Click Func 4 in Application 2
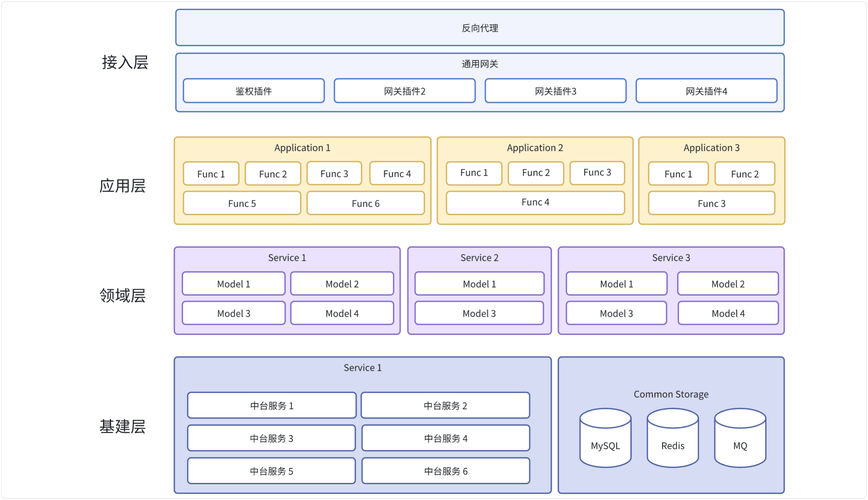The width and height of the screenshot is (868, 500). (x=535, y=203)
